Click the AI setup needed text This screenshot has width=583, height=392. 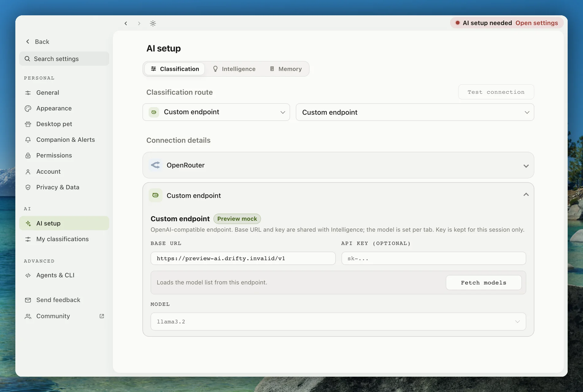[487, 23]
